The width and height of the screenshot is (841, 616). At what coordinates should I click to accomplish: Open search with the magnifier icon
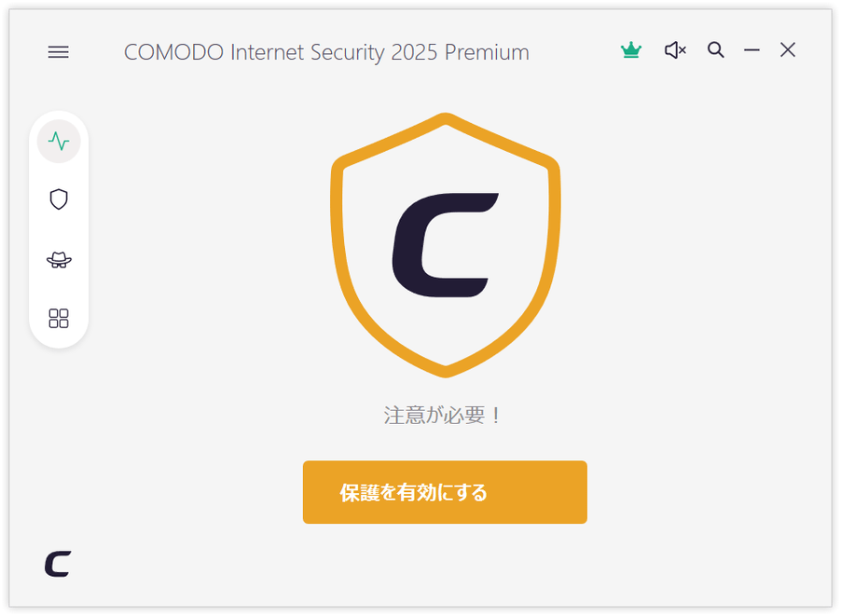point(715,50)
